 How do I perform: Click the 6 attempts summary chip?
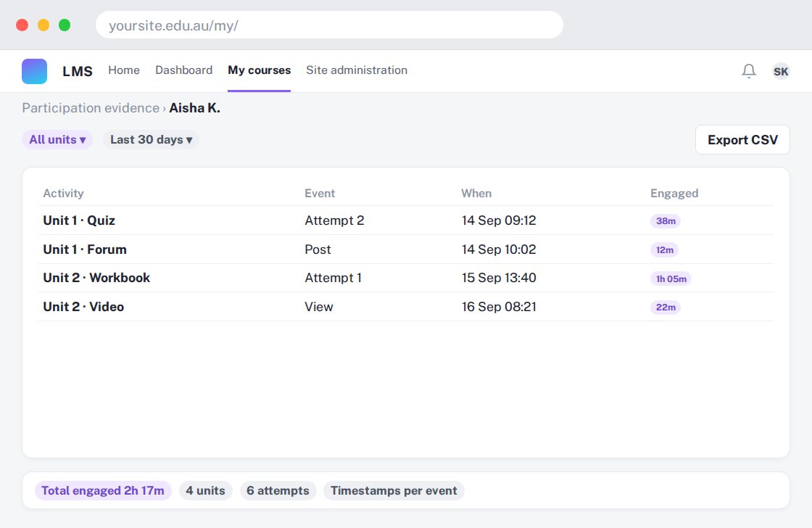click(x=278, y=491)
